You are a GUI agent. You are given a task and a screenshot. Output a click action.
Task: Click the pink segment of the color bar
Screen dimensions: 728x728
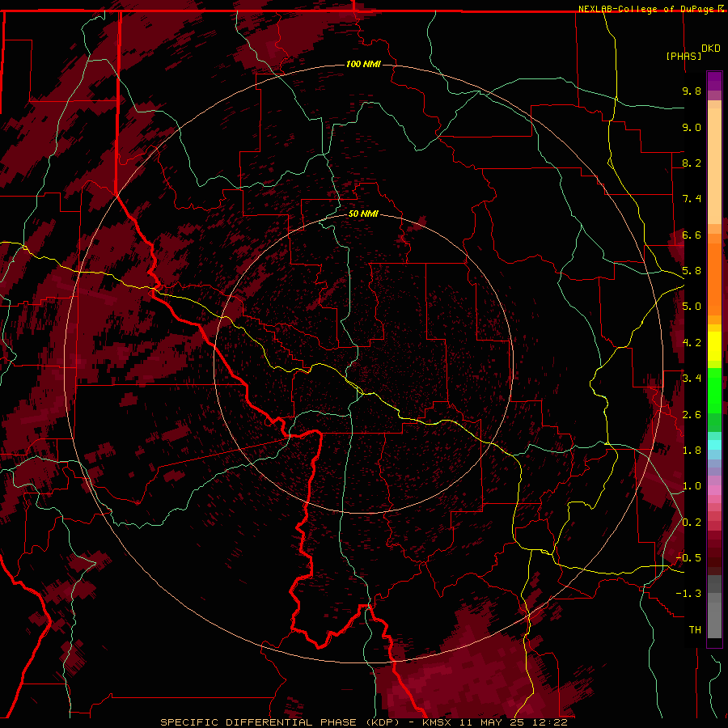pyautogui.click(x=714, y=490)
